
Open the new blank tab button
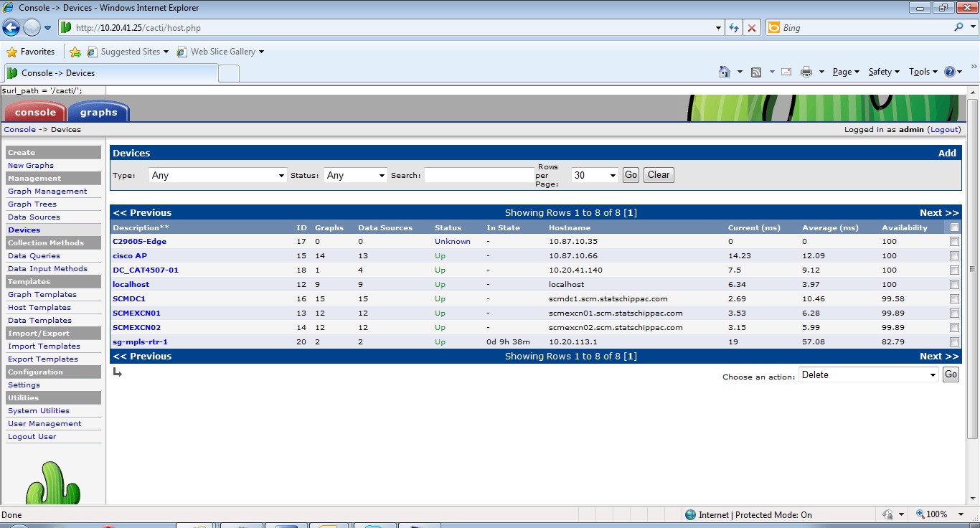point(229,73)
